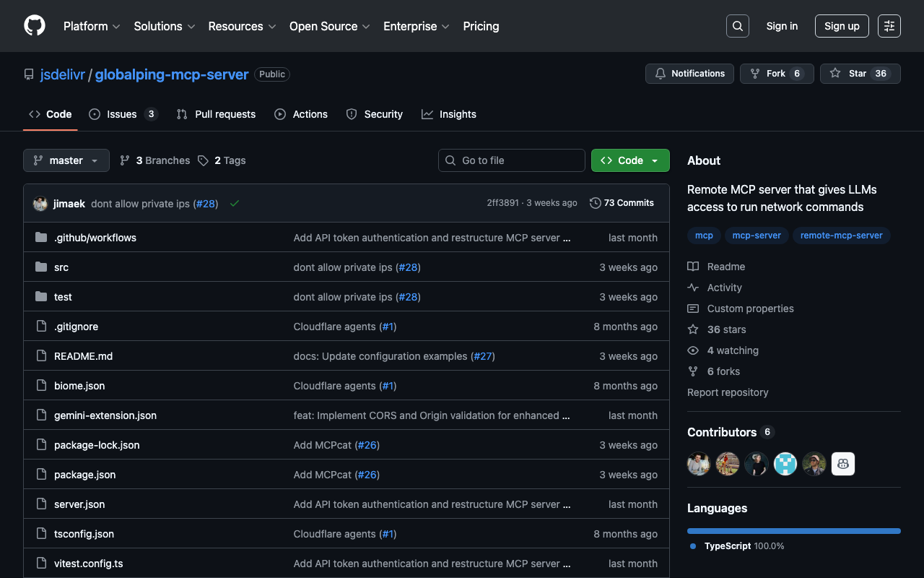Open the README.md file

tap(83, 356)
